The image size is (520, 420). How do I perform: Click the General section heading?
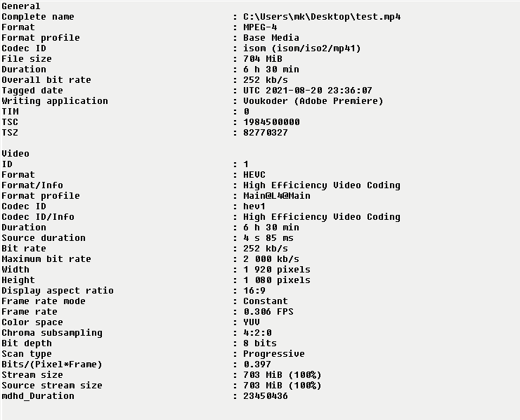(x=21, y=6)
